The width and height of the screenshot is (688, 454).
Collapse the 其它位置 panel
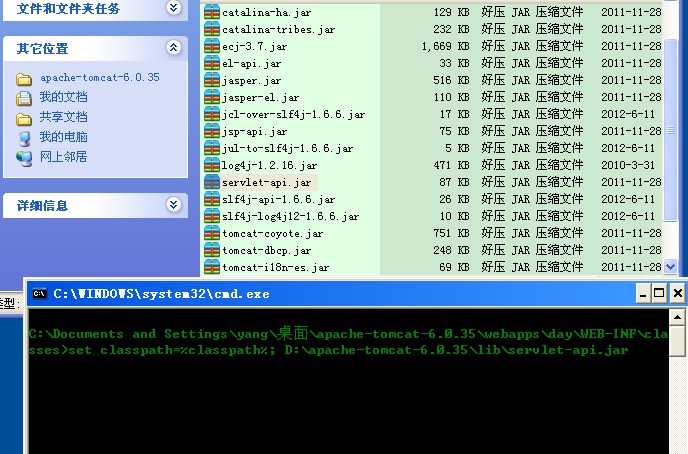point(174,47)
